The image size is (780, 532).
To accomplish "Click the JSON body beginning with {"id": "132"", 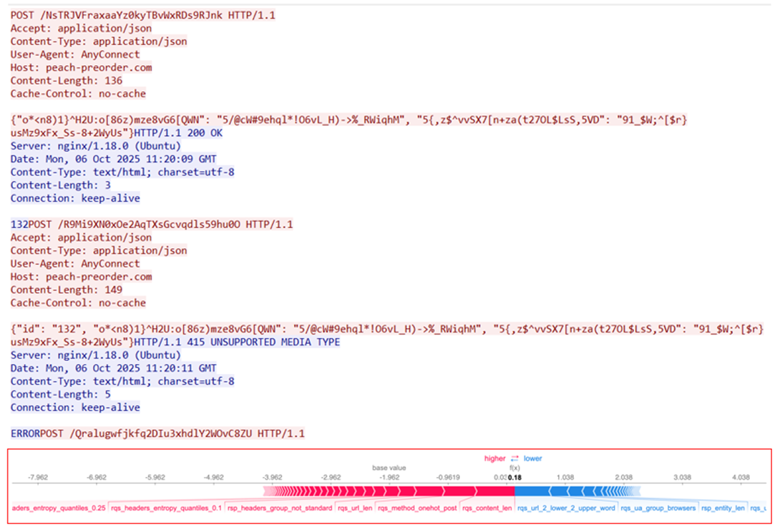I will [x=387, y=335].
